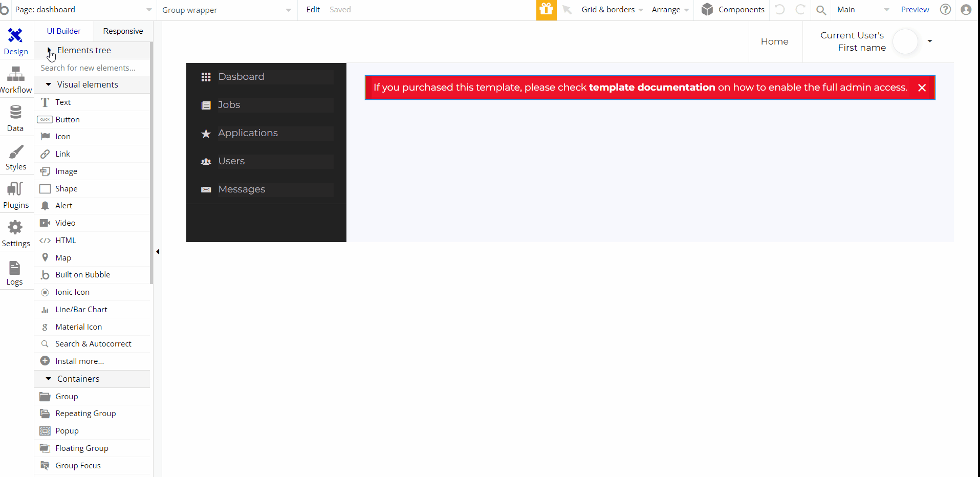Open the help question mark icon
980x477 pixels.
[946, 10]
